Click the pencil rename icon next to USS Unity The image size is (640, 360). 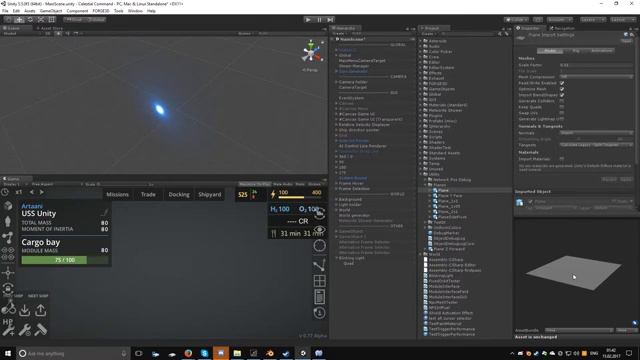104,212
